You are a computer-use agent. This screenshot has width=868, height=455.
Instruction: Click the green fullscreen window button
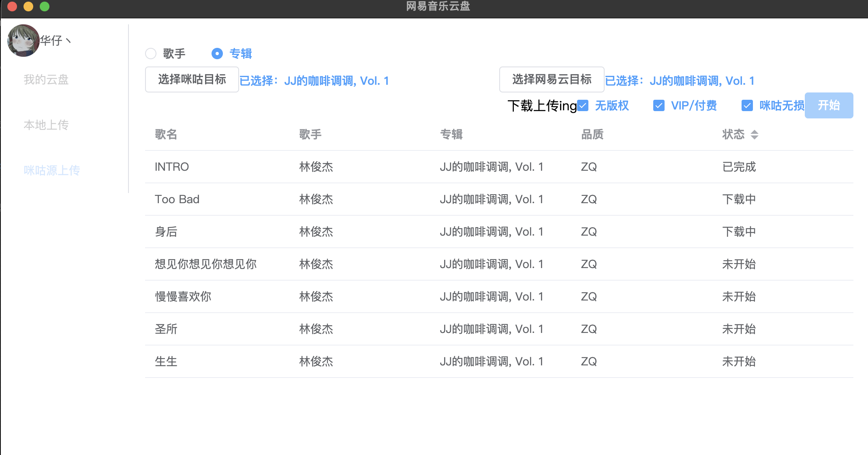click(45, 6)
